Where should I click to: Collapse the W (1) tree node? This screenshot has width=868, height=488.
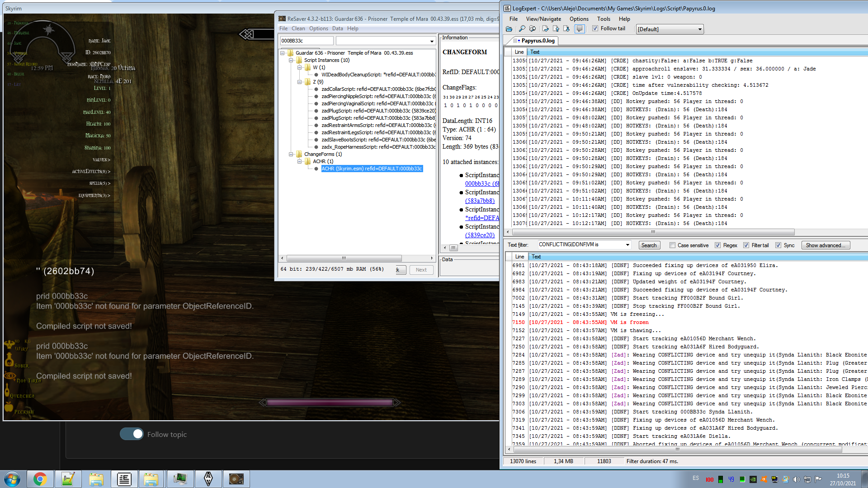pos(299,67)
